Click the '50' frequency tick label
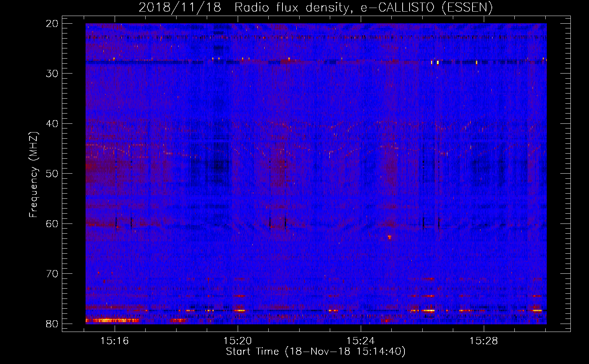Screen dimensions: 589x364 coord(52,174)
